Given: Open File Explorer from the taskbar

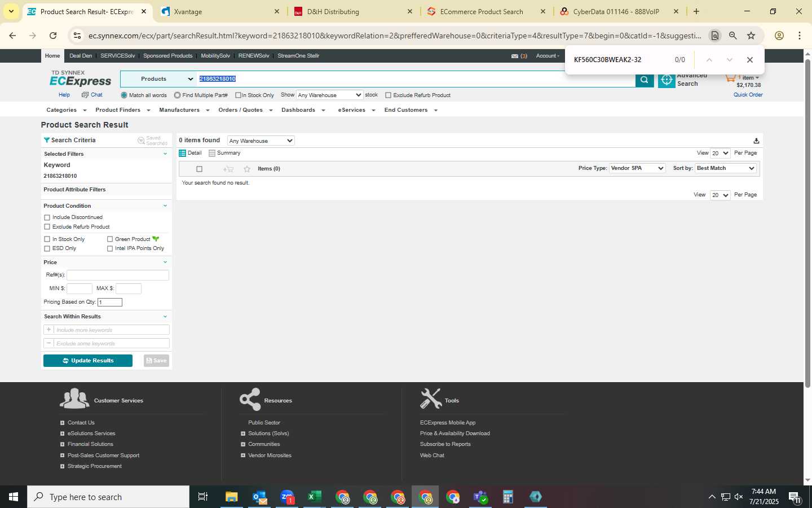Looking at the screenshot, I should point(232,497).
